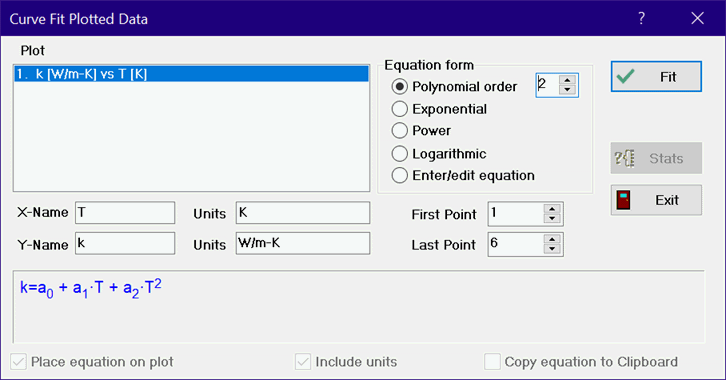Decrease Last Point with down arrow
Image resolution: width=726 pixels, height=380 pixels.
[x=552, y=249]
